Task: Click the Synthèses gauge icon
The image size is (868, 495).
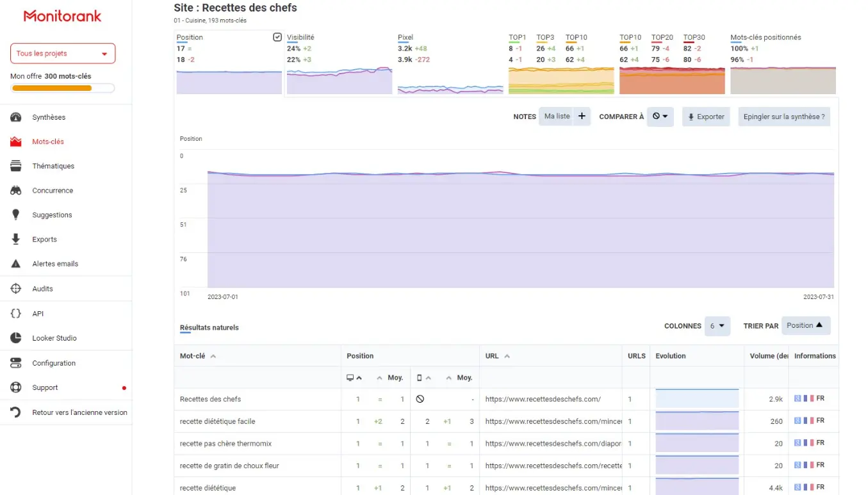Action: click(16, 117)
